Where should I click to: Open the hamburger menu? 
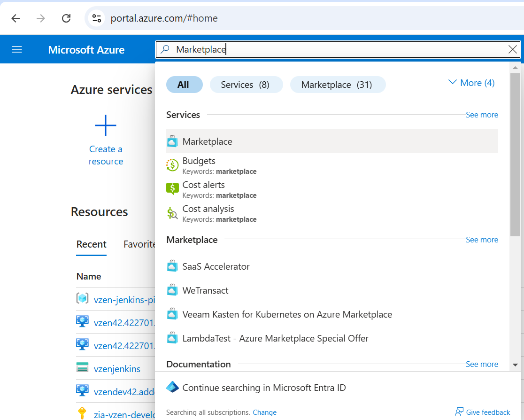17,49
